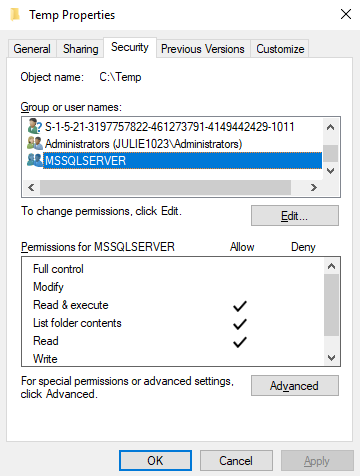360x476 pixels.
Task: Click the Edit... permissions button
Action: tap(295, 216)
